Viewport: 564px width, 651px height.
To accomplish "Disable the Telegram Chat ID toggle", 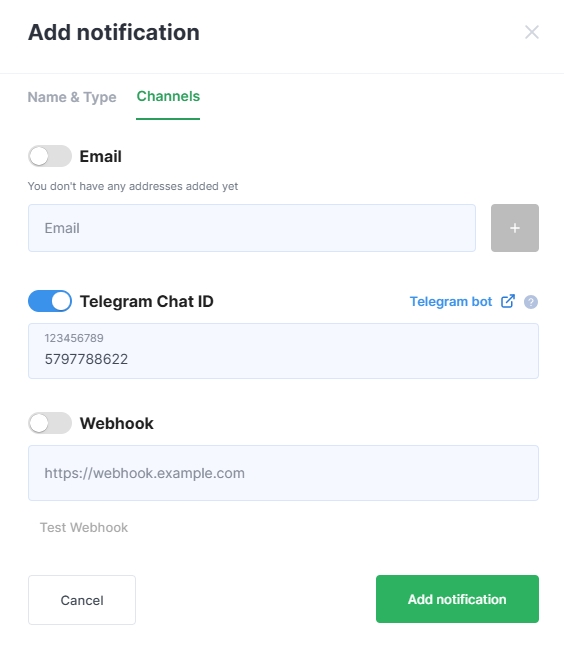I will [50, 301].
